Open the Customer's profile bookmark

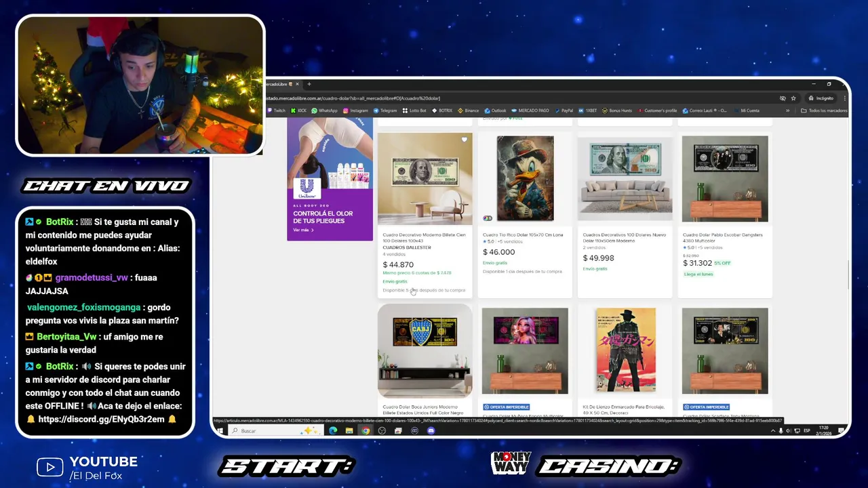pos(657,110)
